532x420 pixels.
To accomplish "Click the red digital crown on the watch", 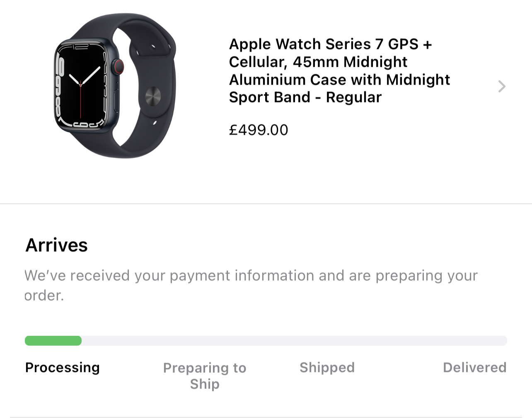I will click(x=118, y=66).
